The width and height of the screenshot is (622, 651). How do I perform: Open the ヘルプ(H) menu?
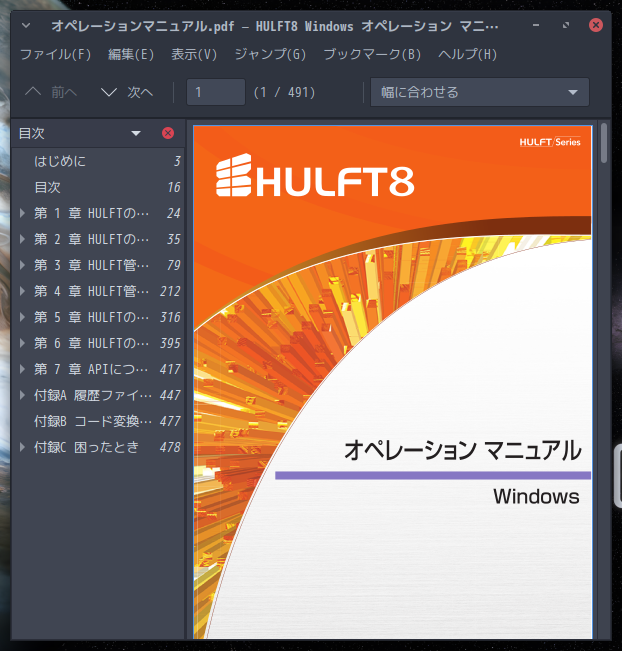coord(467,54)
